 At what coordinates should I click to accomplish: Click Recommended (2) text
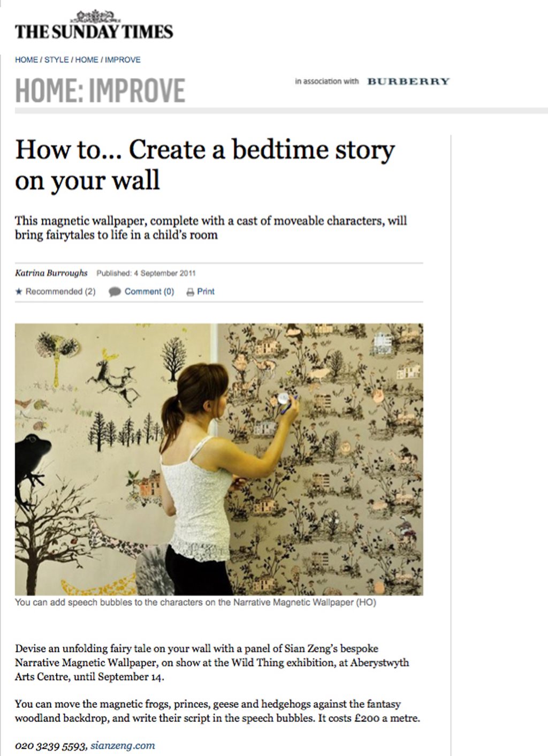(60, 292)
